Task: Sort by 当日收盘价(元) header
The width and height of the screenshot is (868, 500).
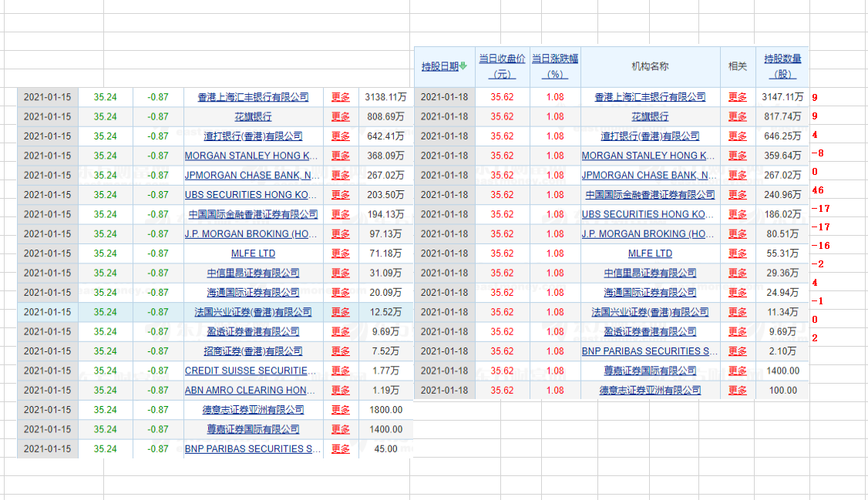Action: click(x=502, y=66)
